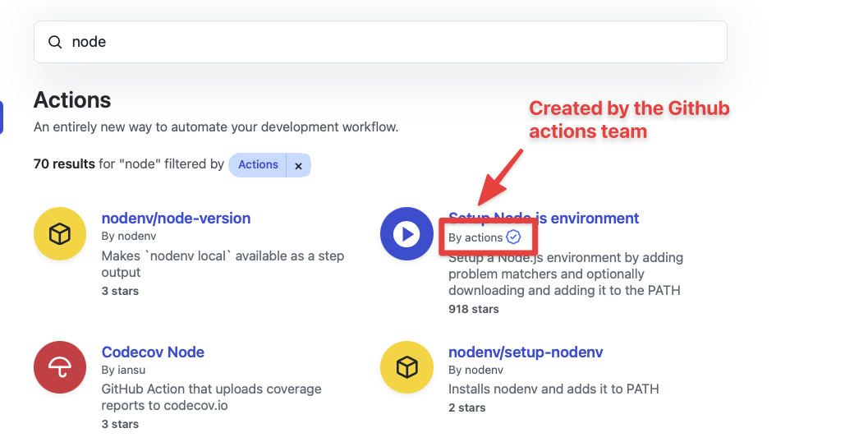Remove the Actions filter with the x
Screen dimensions: 868x442
coord(298,166)
